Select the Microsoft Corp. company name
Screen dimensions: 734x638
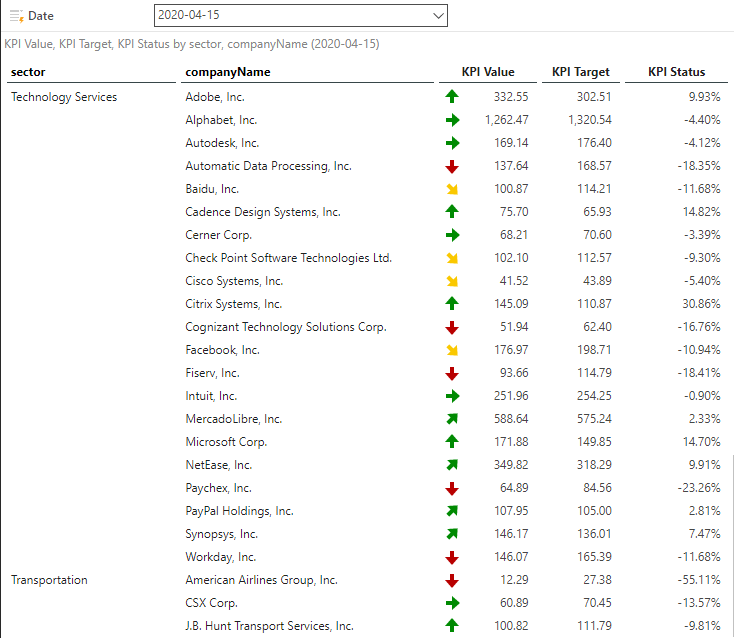click(x=226, y=442)
